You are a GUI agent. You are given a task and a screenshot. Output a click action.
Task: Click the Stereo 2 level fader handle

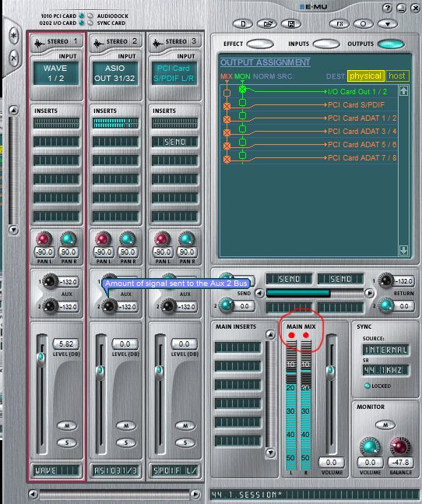100,372
